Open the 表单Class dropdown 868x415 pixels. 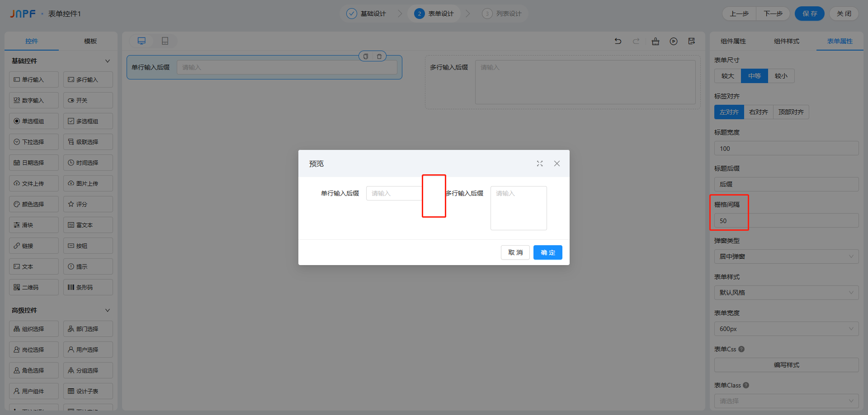787,401
